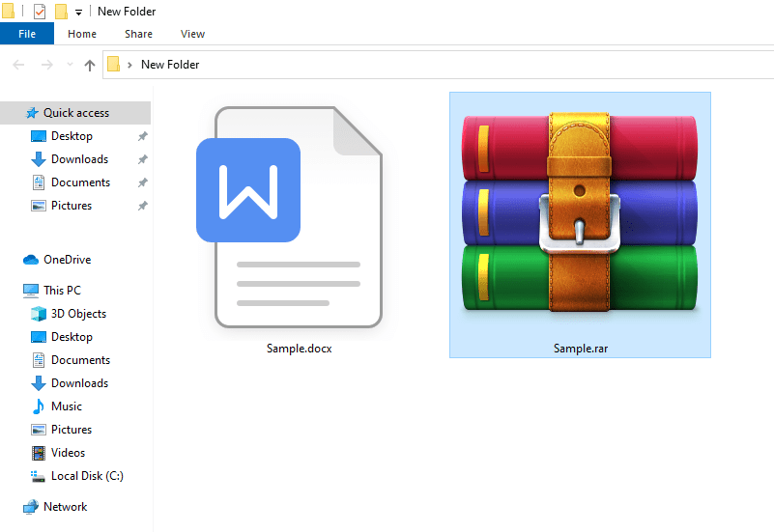Click the New folder quick access icon
The image size is (774, 532).
pyautogui.click(x=61, y=11)
